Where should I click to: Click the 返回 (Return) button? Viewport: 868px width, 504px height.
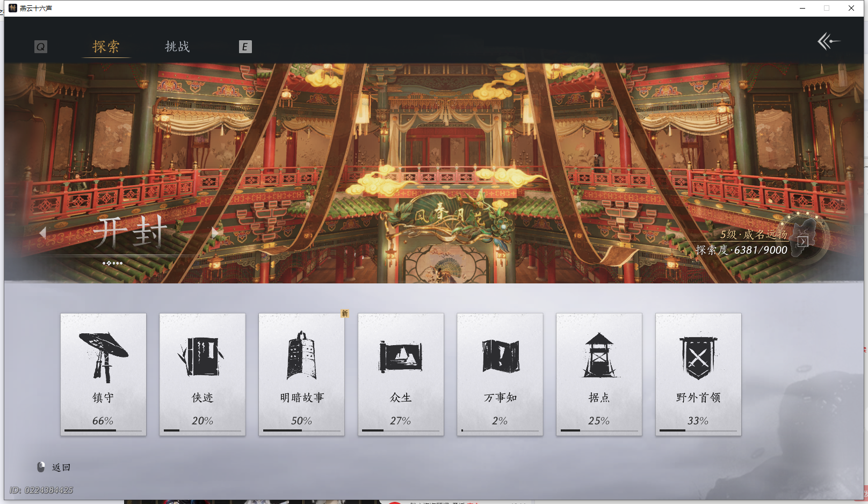[61, 466]
